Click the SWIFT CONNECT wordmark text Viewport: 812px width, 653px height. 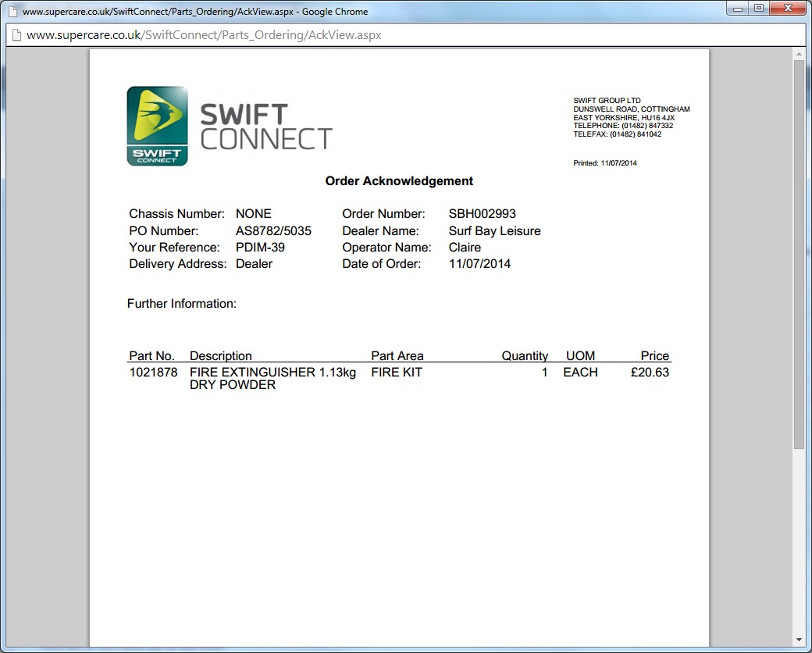pyautogui.click(x=266, y=127)
